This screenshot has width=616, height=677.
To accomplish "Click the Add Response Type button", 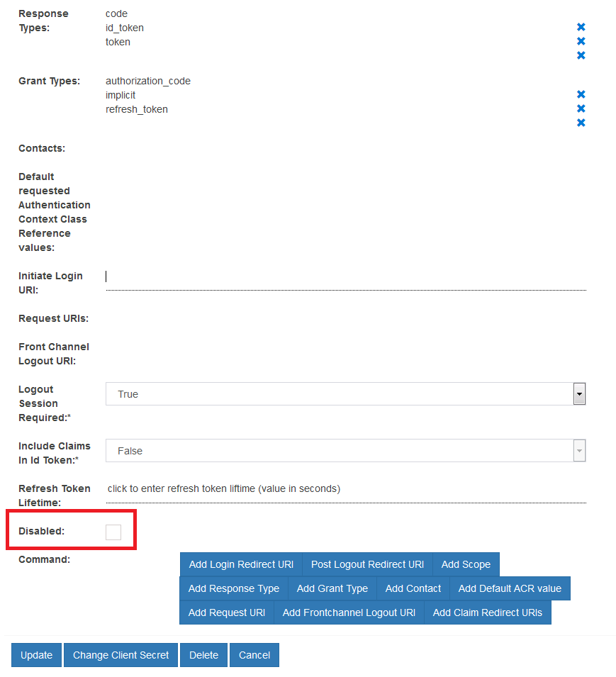I will coord(233,588).
